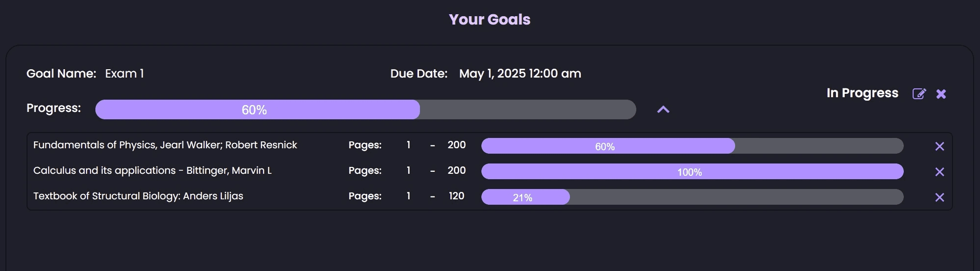Select the Exam 1 goal name text

(124, 74)
